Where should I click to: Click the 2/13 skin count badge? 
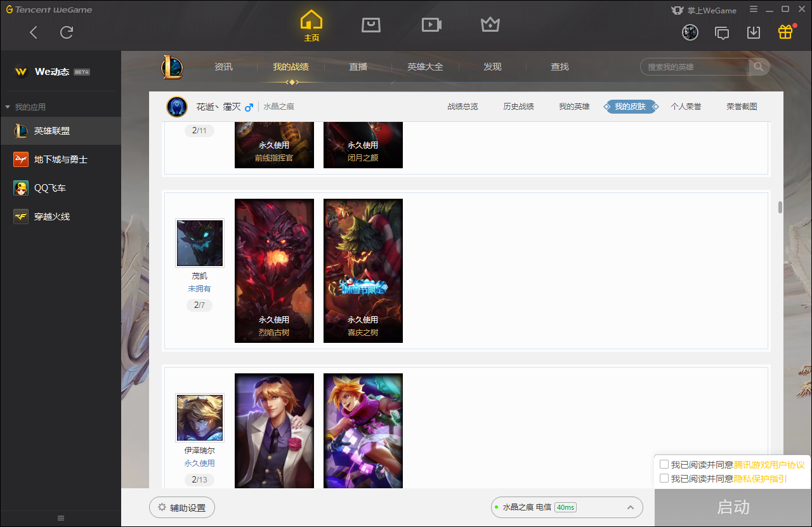coord(199,480)
